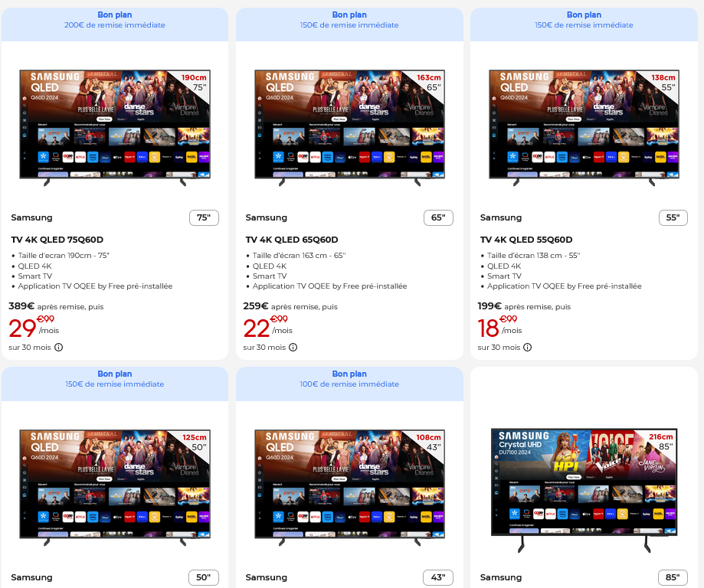The height and width of the screenshot is (588, 704).
Task: Open the 163cm 65" Samsung QLED TV image
Action: (x=349, y=127)
